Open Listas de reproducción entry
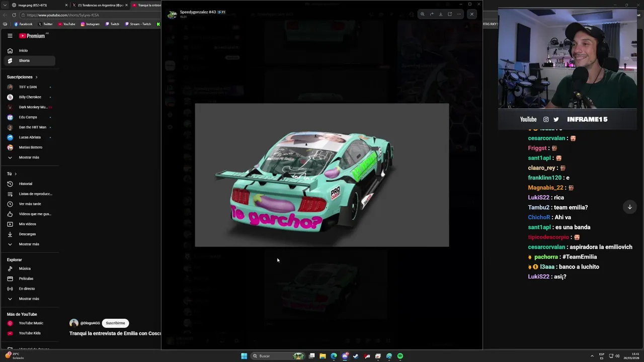Viewport: 644px width, 362px height. (x=29, y=194)
